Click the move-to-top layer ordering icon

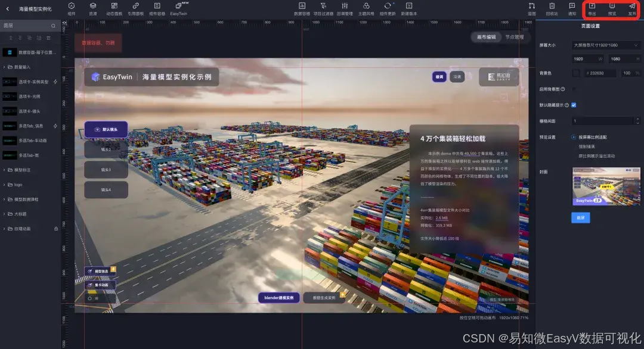pyautogui.click(x=11, y=38)
